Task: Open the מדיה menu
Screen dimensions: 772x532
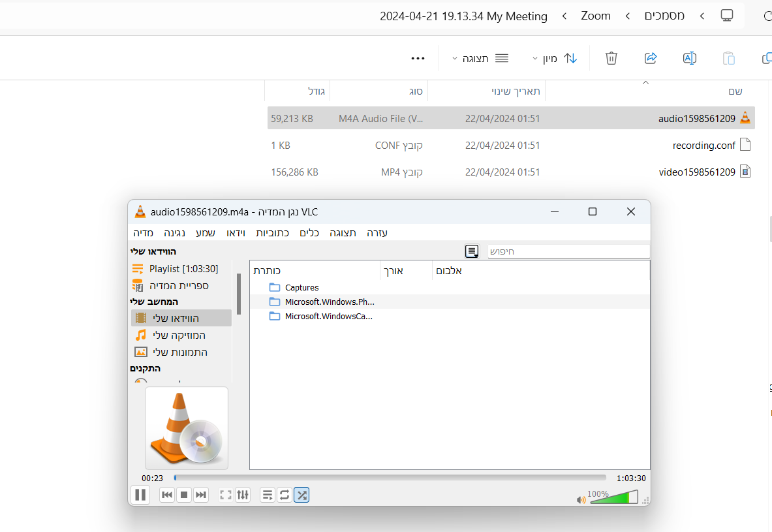Action: click(x=144, y=233)
